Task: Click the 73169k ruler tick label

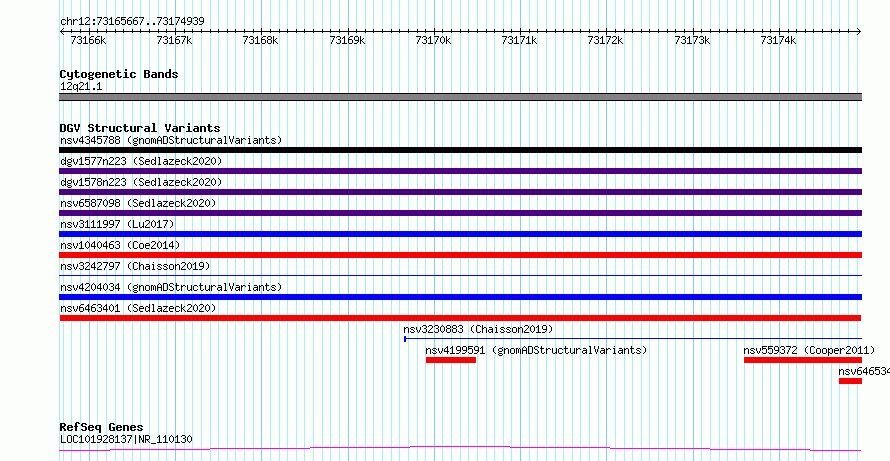Action: [347, 40]
